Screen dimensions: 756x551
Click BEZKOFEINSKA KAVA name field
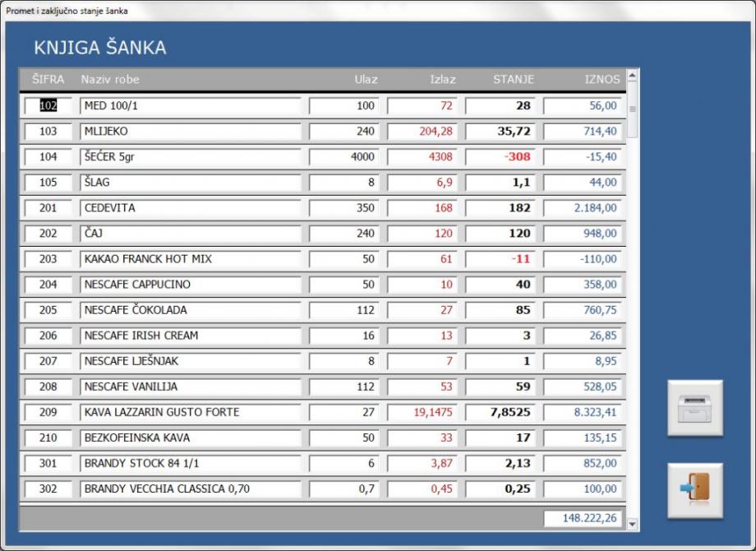click(191, 438)
